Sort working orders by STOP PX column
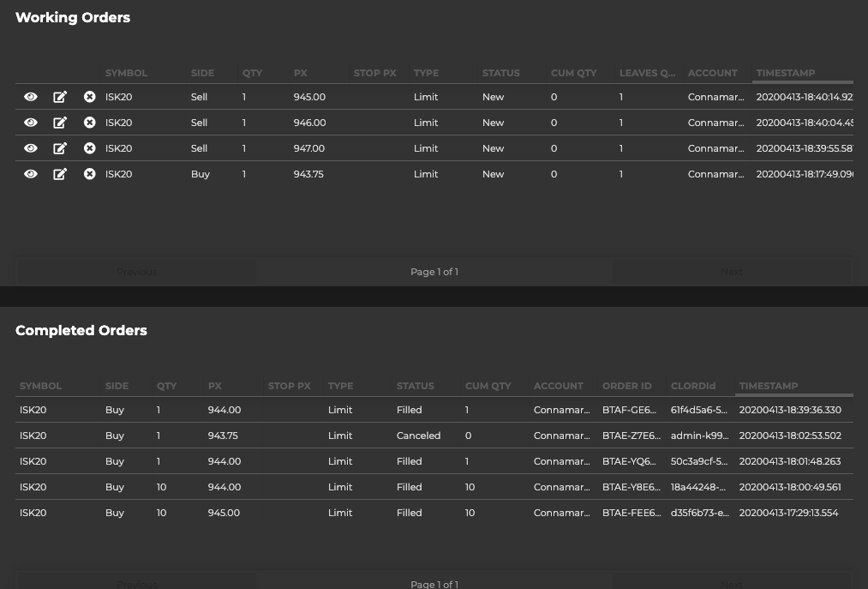The image size is (868, 589). tap(374, 73)
